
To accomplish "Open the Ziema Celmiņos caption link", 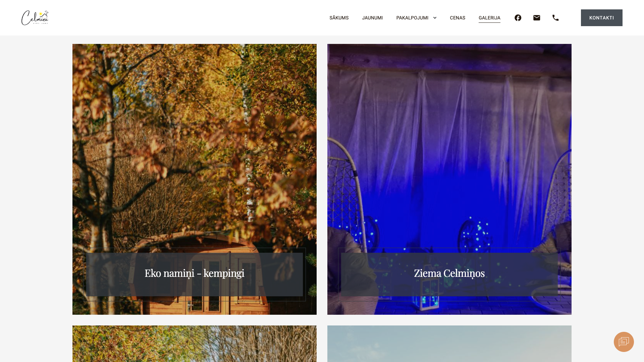I will 449,273.
